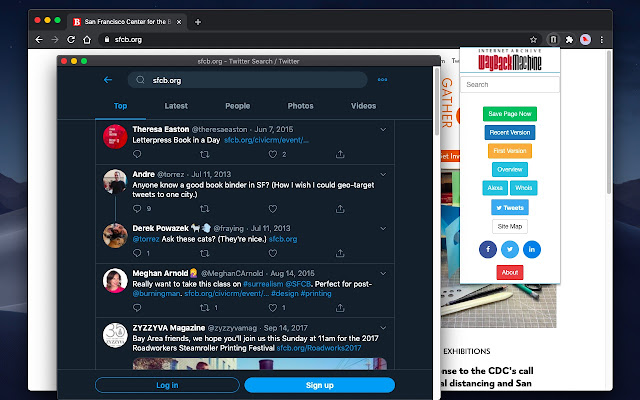Viewport: 640px width, 400px height.
Task: Expand Theresa Easton tweet options chevron
Action: (383, 129)
